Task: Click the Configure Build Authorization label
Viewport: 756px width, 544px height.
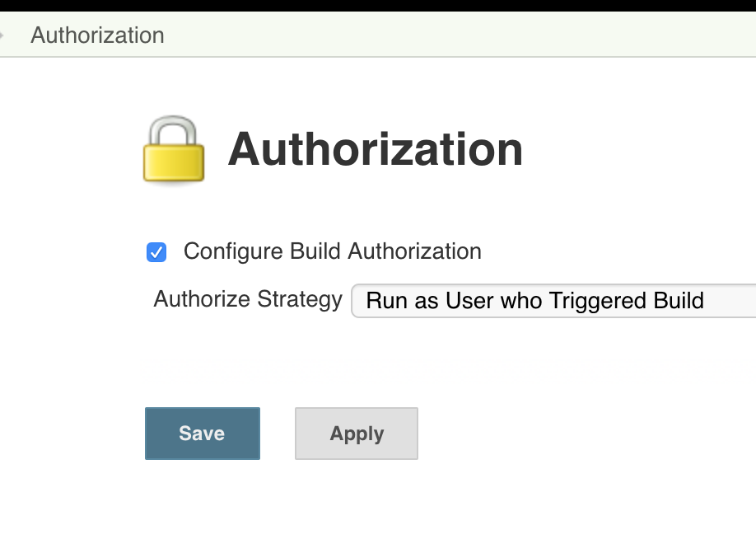Action: (332, 251)
